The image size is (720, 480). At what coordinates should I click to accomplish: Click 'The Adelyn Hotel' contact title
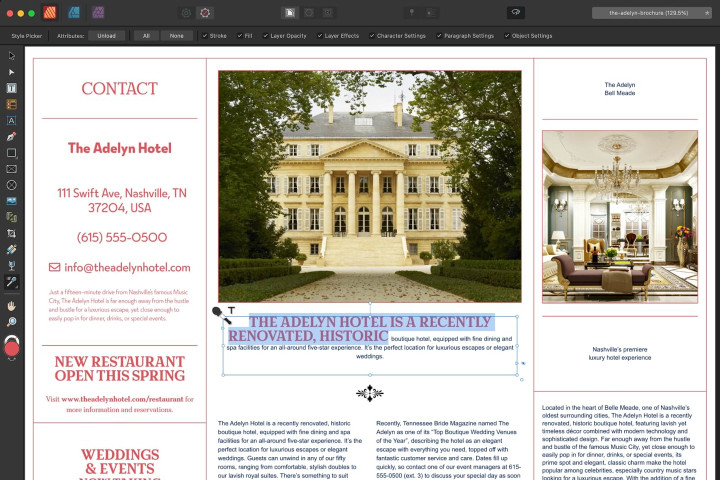point(120,148)
